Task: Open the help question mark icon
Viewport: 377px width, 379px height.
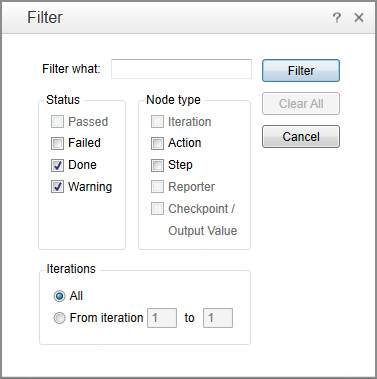Action: point(337,17)
